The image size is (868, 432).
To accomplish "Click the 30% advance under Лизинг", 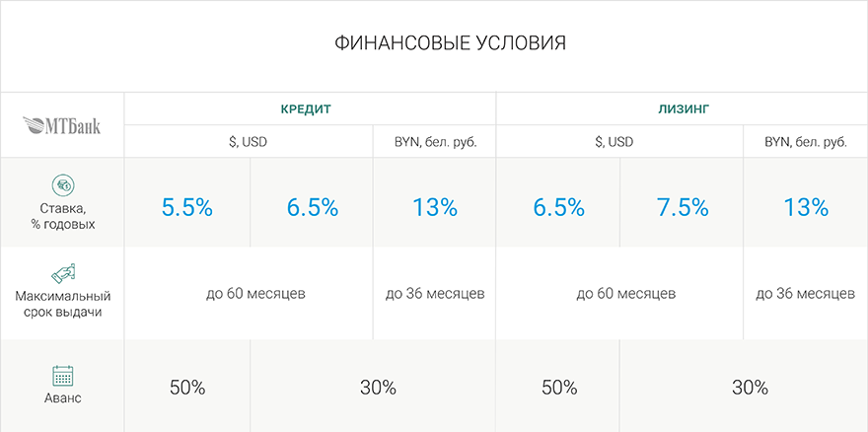I will [x=750, y=388].
